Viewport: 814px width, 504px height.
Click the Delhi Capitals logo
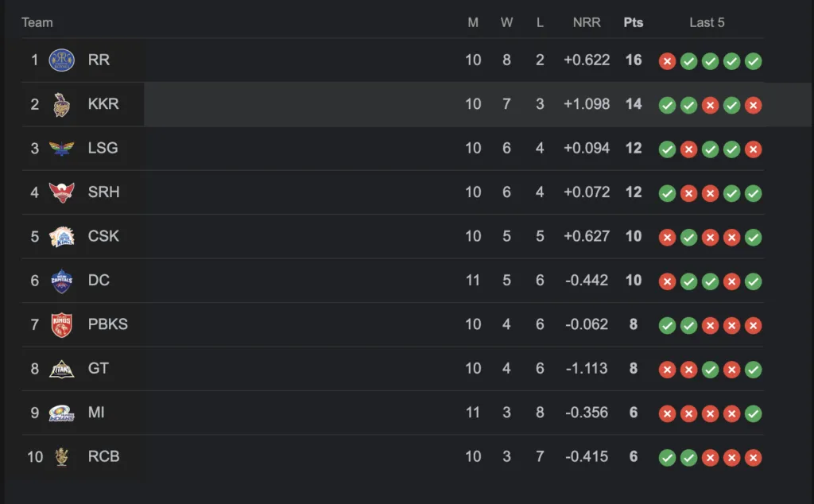(x=61, y=281)
